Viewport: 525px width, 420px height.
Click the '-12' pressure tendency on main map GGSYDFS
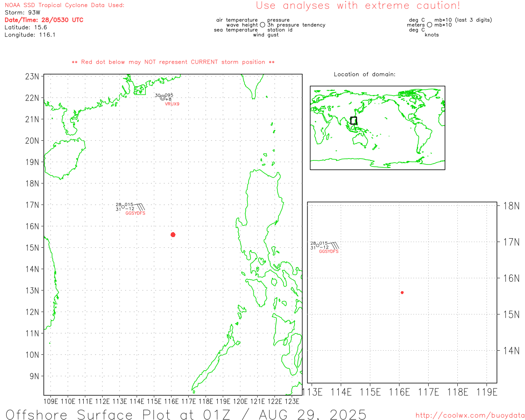click(x=130, y=209)
